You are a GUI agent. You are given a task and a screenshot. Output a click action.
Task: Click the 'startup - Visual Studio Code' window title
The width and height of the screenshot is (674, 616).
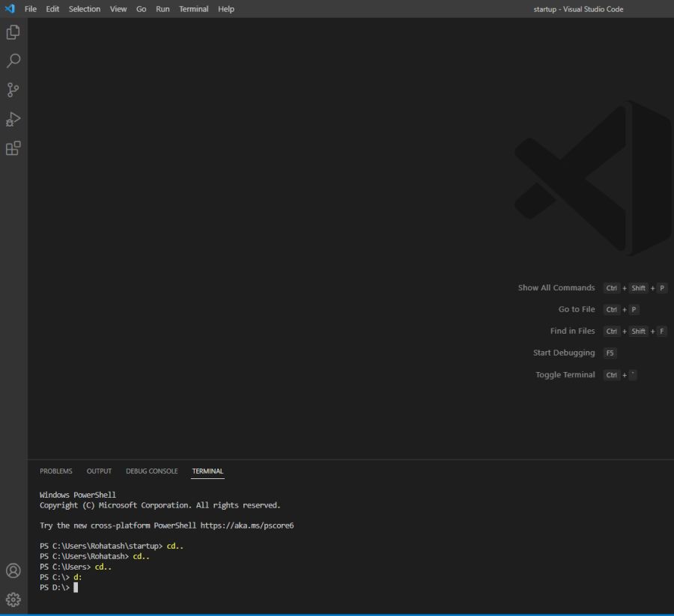click(578, 9)
